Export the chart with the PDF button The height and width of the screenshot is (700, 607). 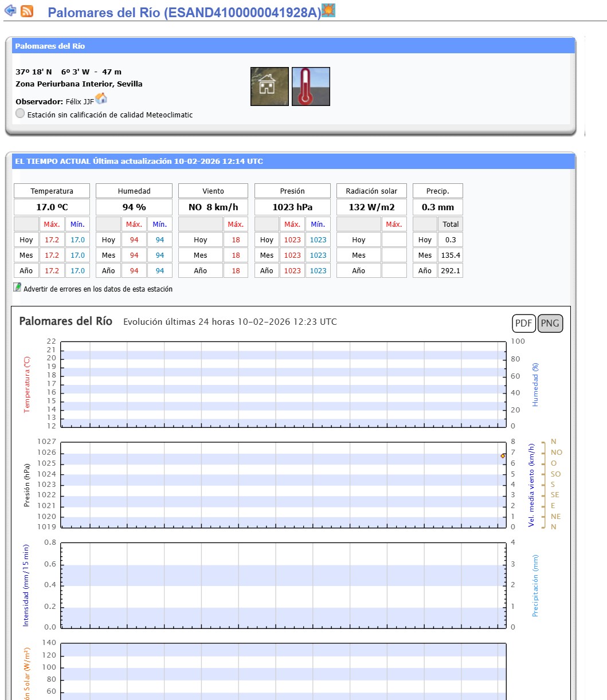523,323
